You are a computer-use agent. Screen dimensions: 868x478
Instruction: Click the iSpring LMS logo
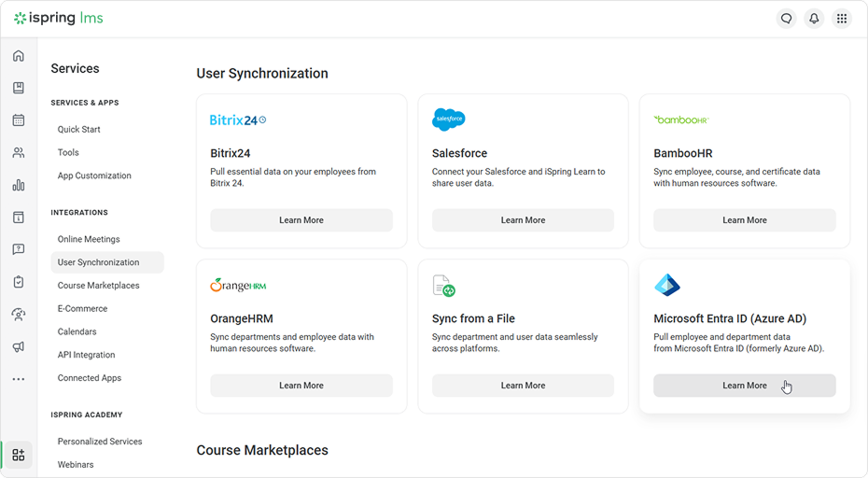58,19
